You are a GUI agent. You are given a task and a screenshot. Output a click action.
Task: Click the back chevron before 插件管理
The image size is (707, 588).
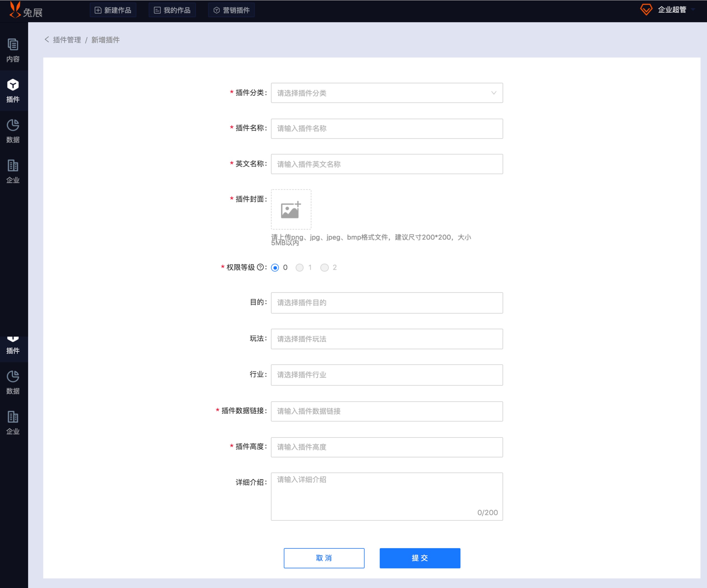[47, 40]
